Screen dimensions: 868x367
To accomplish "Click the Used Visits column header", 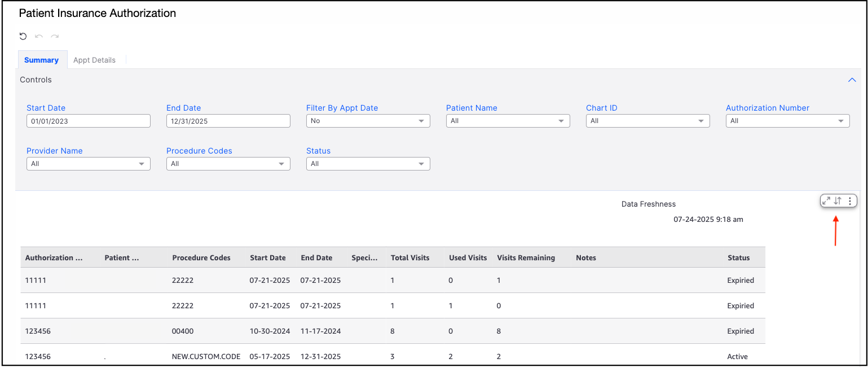I will [x=468, y=257].
